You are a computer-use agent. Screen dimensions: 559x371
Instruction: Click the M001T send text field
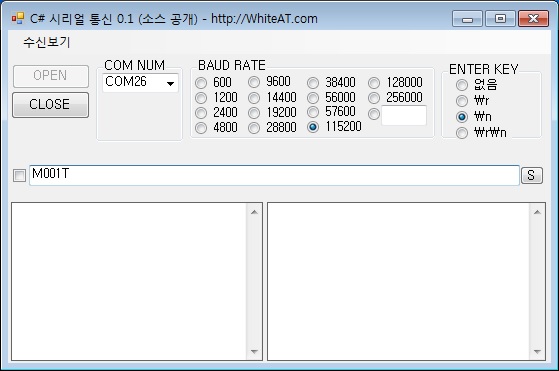274,175
